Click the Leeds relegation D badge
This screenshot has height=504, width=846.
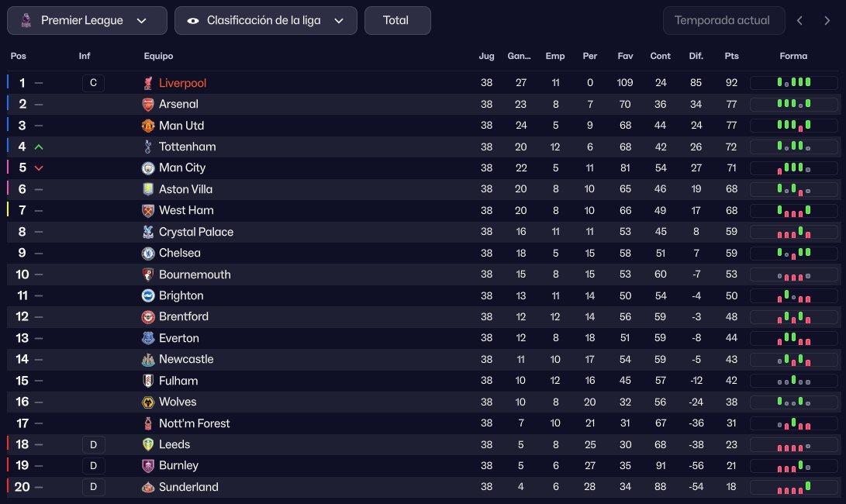coord(93,444)
